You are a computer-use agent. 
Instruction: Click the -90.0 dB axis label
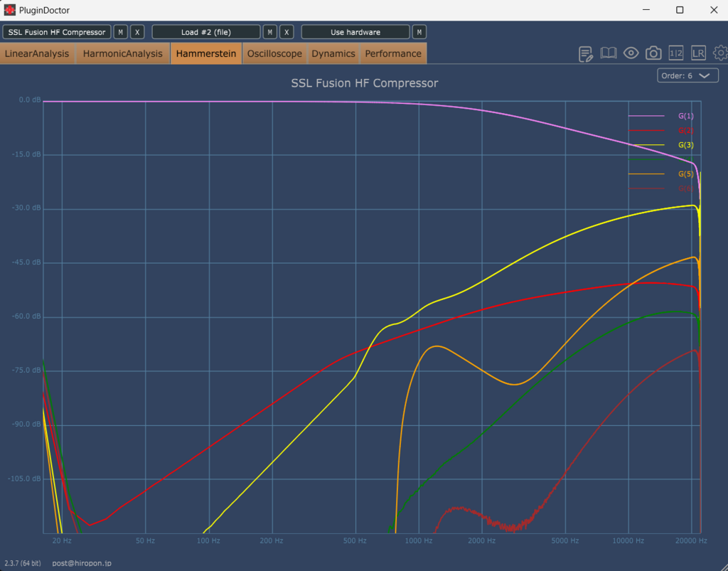26,425
